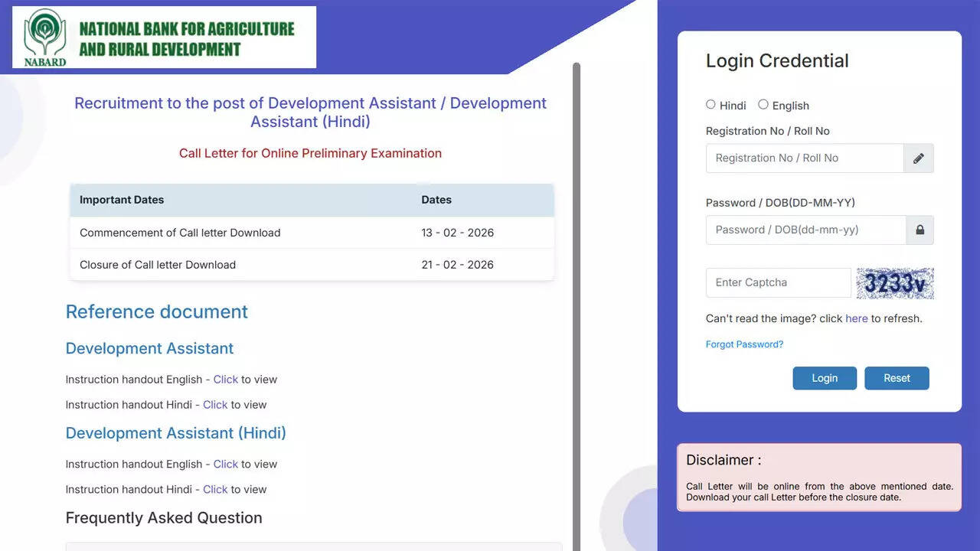Click the Password / DOB input field

(x=804, y=230)
